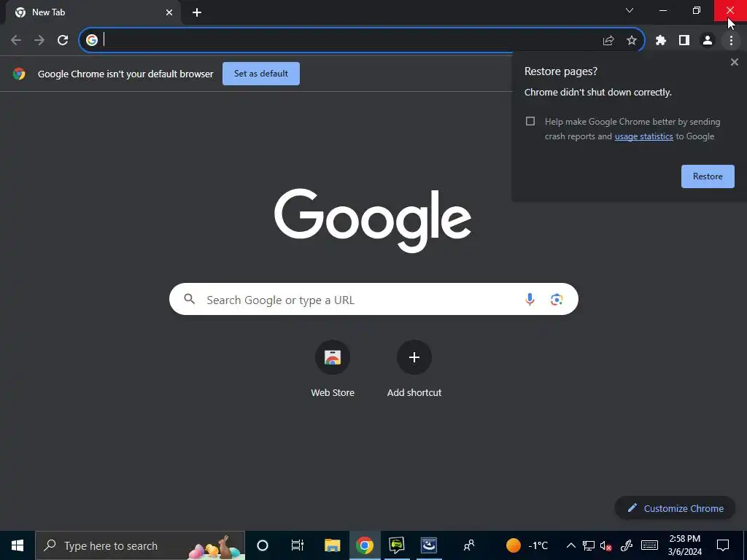The image size is (747, 560).
Task: Open File Explorer from the taskbar
Action: tap(332, 545)
